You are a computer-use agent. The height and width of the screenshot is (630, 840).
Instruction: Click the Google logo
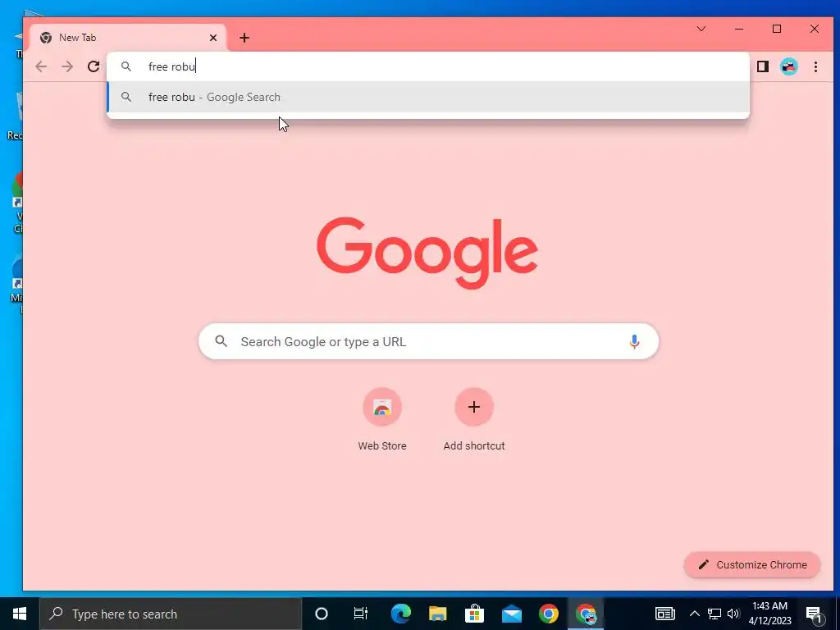point(427,252)
